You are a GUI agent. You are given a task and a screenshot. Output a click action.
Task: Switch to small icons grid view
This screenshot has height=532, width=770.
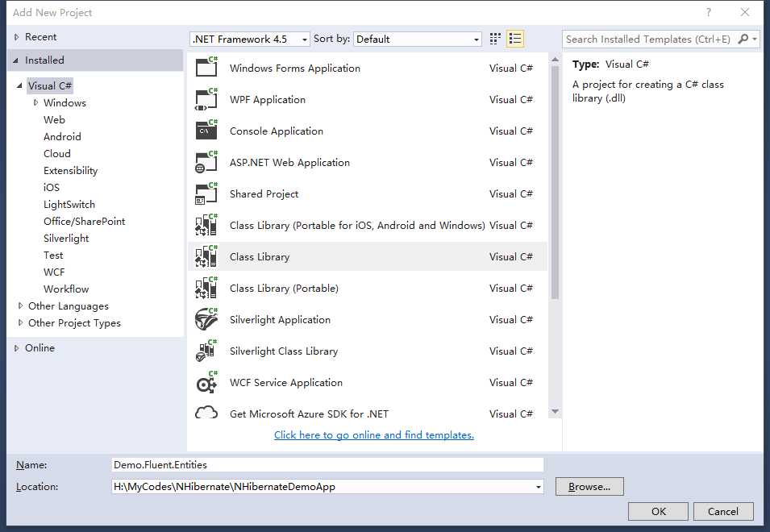[x=495, y=39]
